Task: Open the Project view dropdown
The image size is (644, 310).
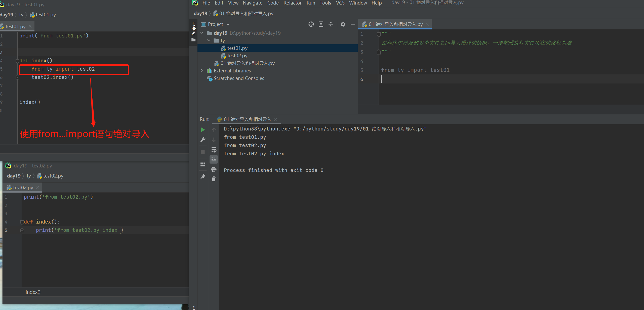Action: tap(228, 24)
